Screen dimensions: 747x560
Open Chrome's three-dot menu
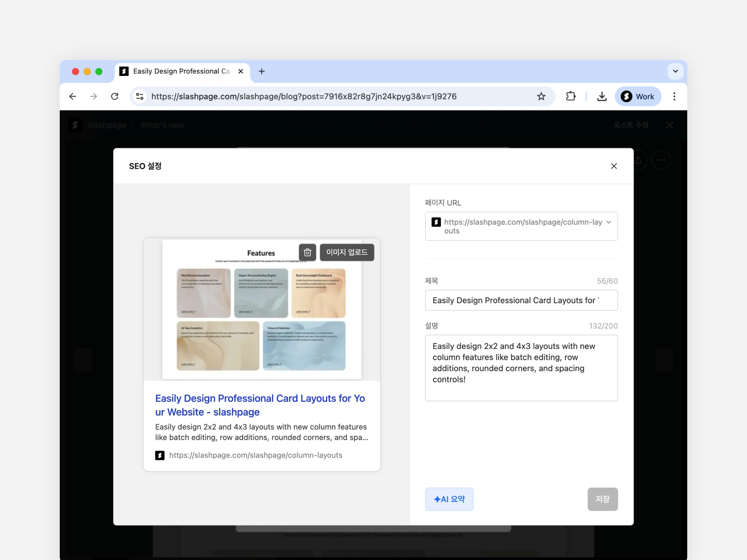click(674, 96)
